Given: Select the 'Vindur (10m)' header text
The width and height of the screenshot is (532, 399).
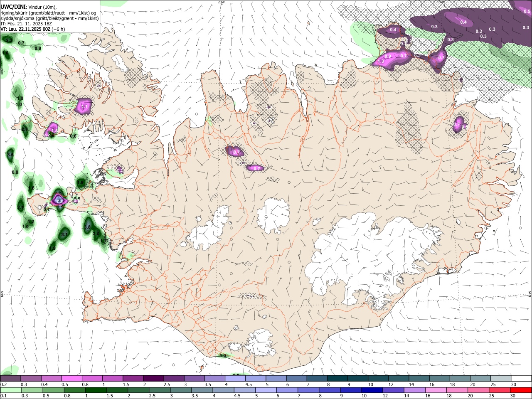Looking at the screenshot, I should (43, 7).
